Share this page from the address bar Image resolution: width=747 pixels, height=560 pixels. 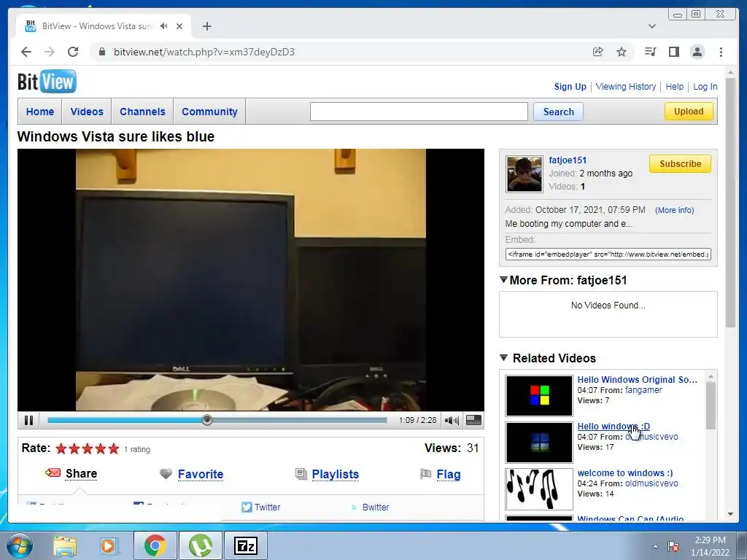click(598, 52)
